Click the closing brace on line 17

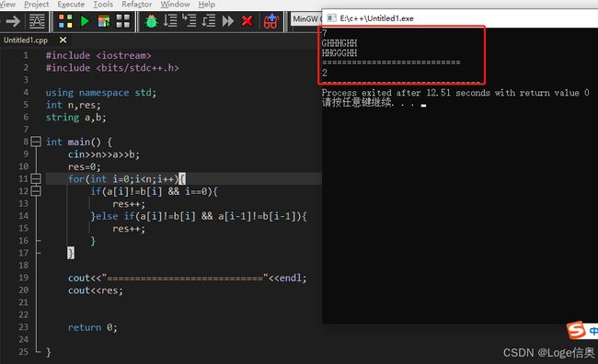click(x=71, y=253)
